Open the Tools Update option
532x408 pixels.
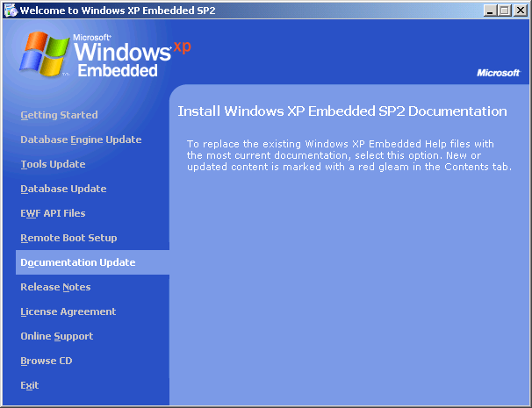pos(53,164)
